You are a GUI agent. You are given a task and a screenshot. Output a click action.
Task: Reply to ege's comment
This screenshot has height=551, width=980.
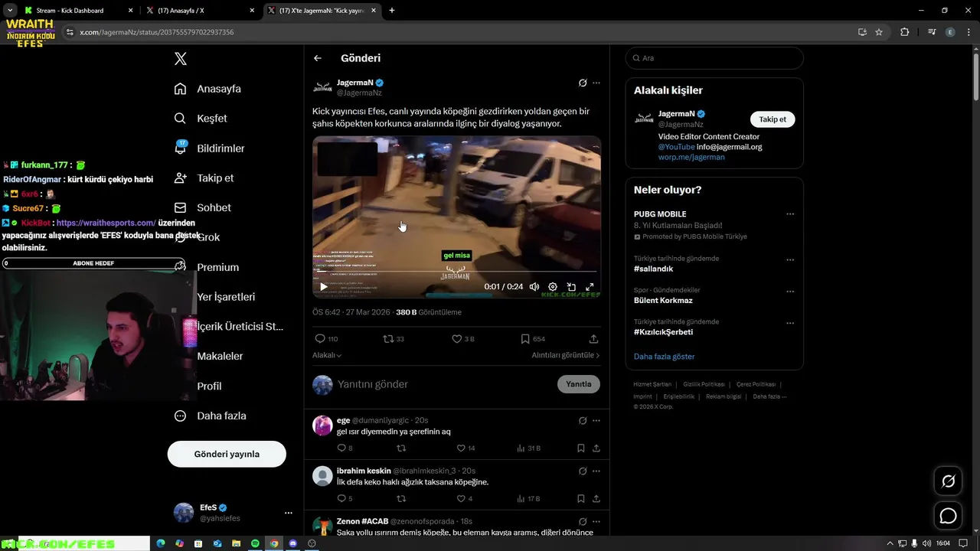[345, 448]
